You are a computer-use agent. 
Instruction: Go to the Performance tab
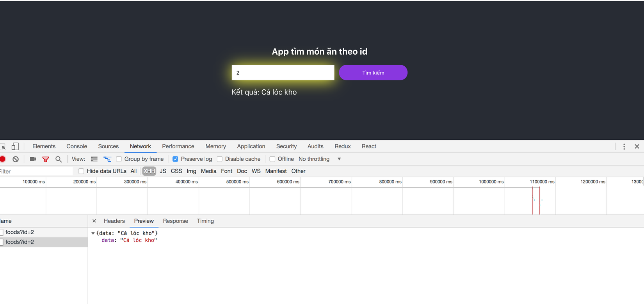click(178, 147)
